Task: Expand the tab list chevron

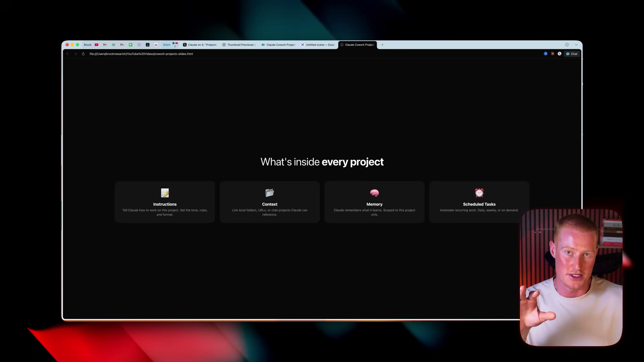Action: [x=576, y=45]
